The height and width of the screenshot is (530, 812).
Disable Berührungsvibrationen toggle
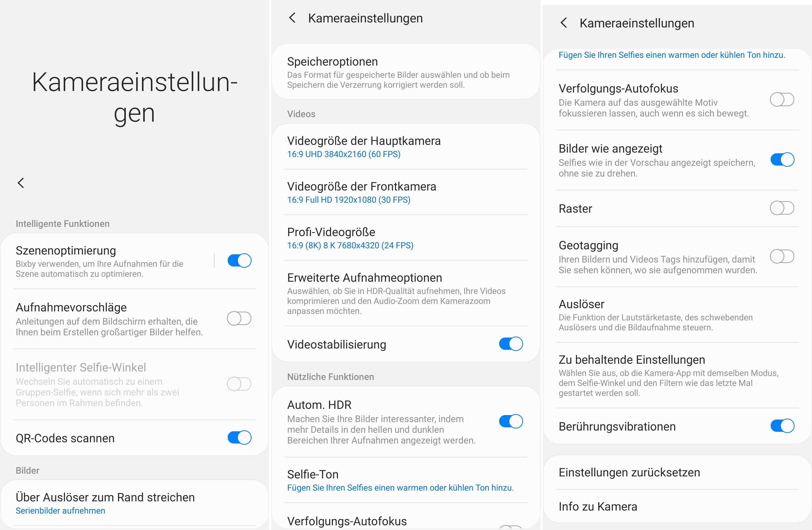[x=782, y=426]
